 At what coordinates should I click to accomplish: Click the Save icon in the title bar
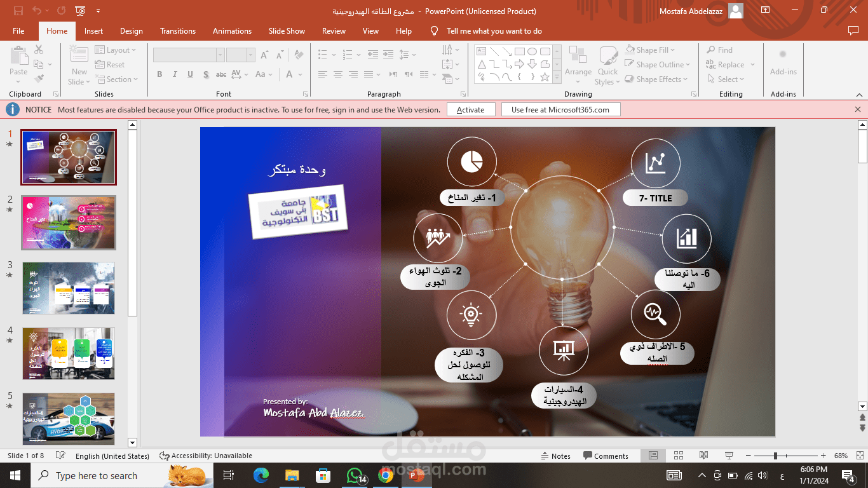18,11
